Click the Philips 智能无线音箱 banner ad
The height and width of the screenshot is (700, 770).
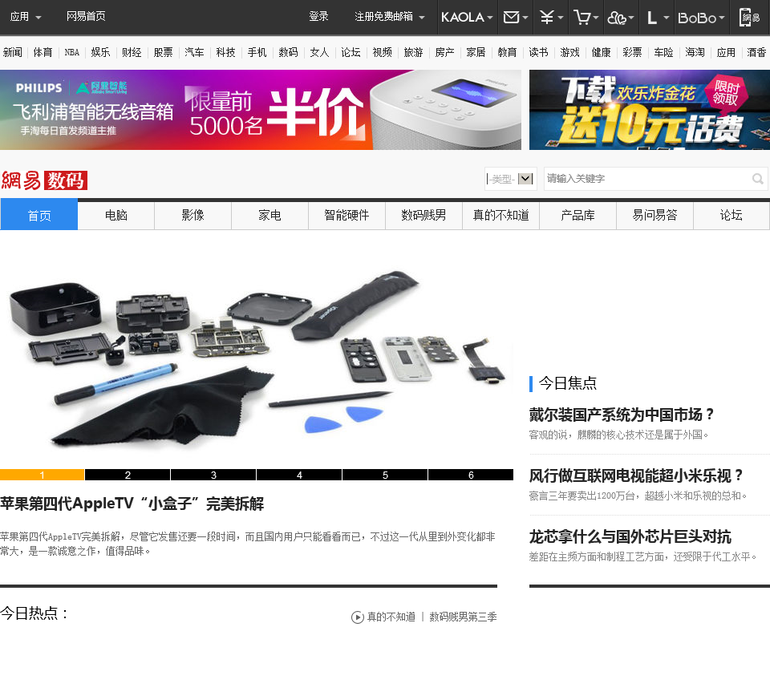tap(260, 110)
